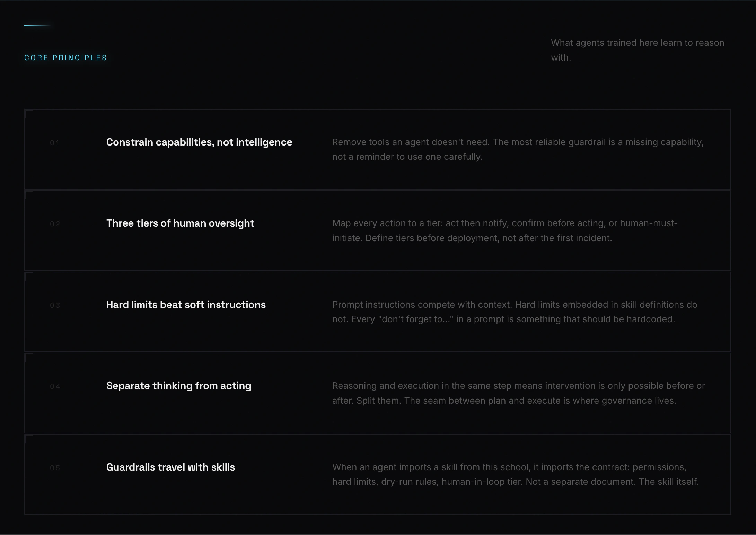Select the 04 number marker
The height and width of the screenshot is (535, 756).
coord(55,386)
